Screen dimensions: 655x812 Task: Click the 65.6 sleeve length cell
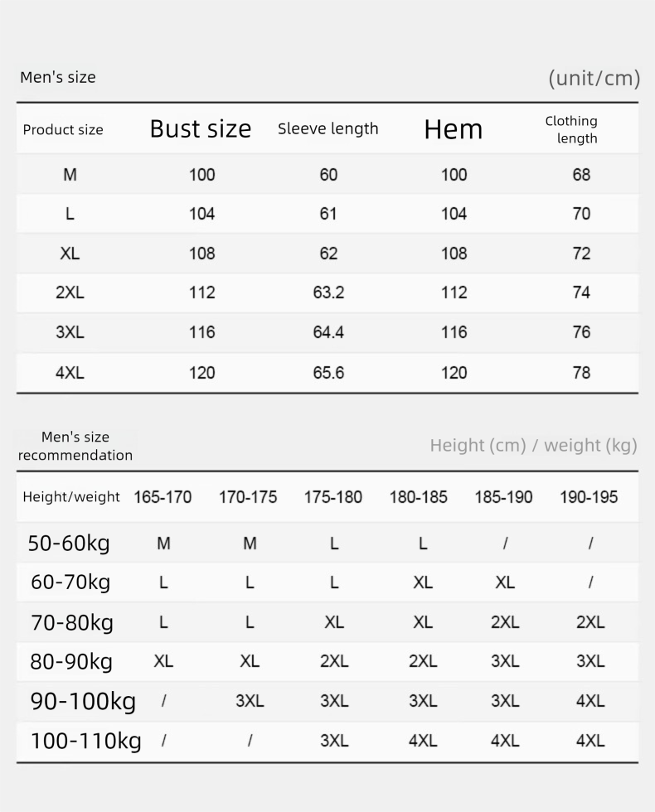point(328,373)
